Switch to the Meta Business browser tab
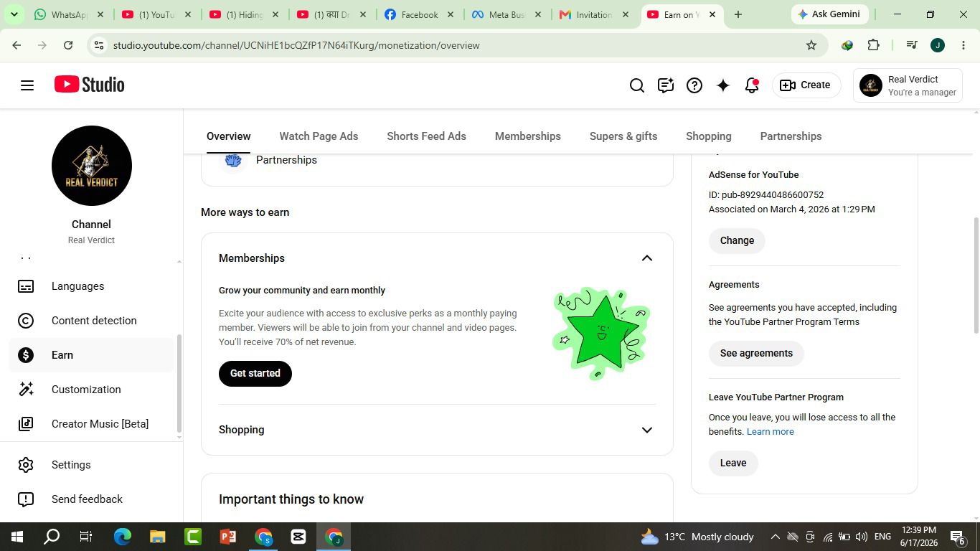 [x=507, y=14]
